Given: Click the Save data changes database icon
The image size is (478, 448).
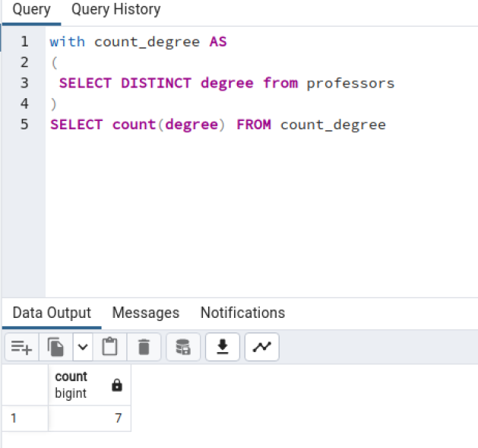Looking at the screenshot, I should click(x=183, y=347).
